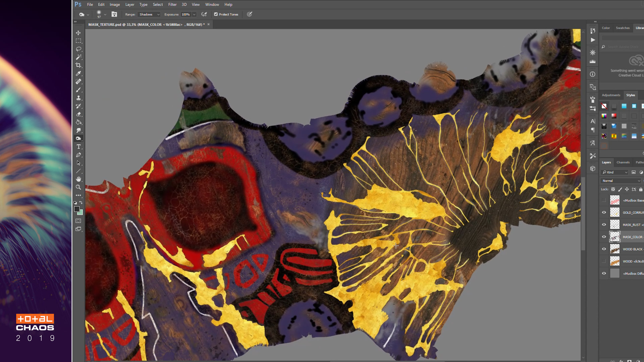
Task: Click the foreground color swatch
Action: [77, 209]
